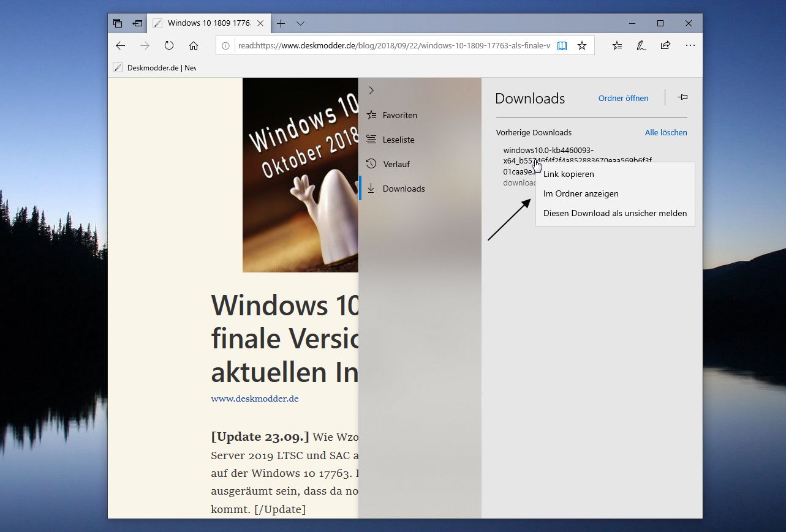Click Alle löschen link

(666, 132)
